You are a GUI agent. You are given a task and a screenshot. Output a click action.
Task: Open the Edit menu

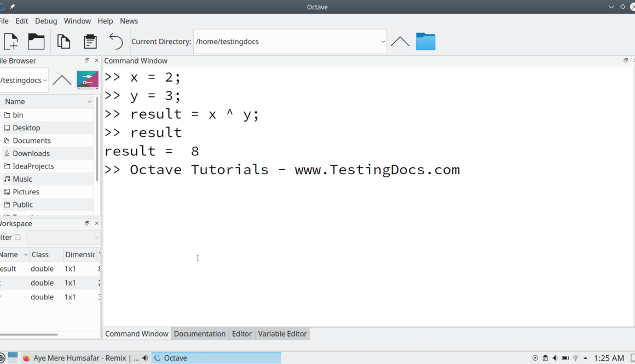(x=22, y=21)
